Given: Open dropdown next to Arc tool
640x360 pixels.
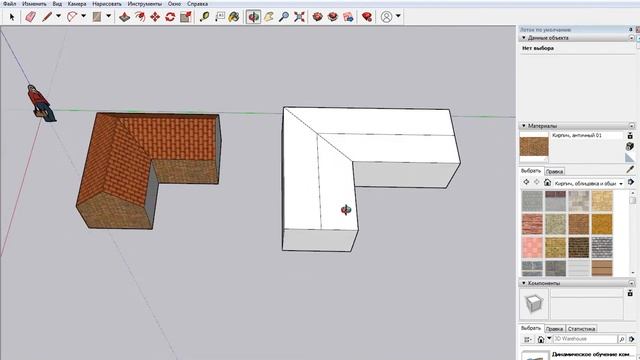Looking at the screenshot, I should point(83,16).
